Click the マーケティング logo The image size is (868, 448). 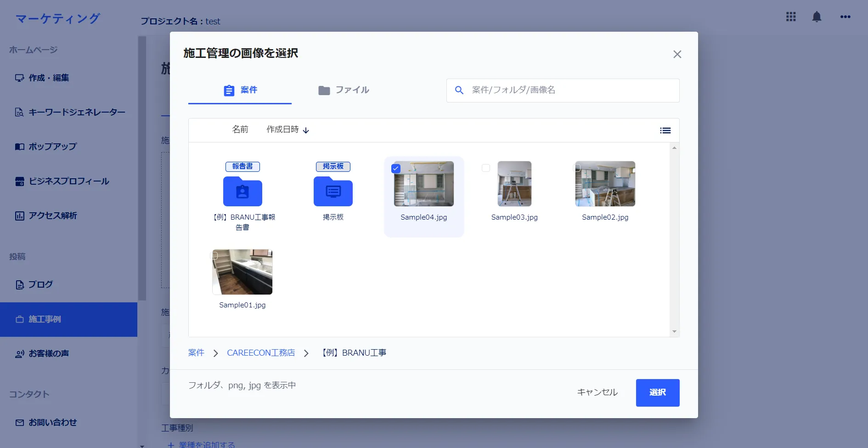click(x=58, y=18)
